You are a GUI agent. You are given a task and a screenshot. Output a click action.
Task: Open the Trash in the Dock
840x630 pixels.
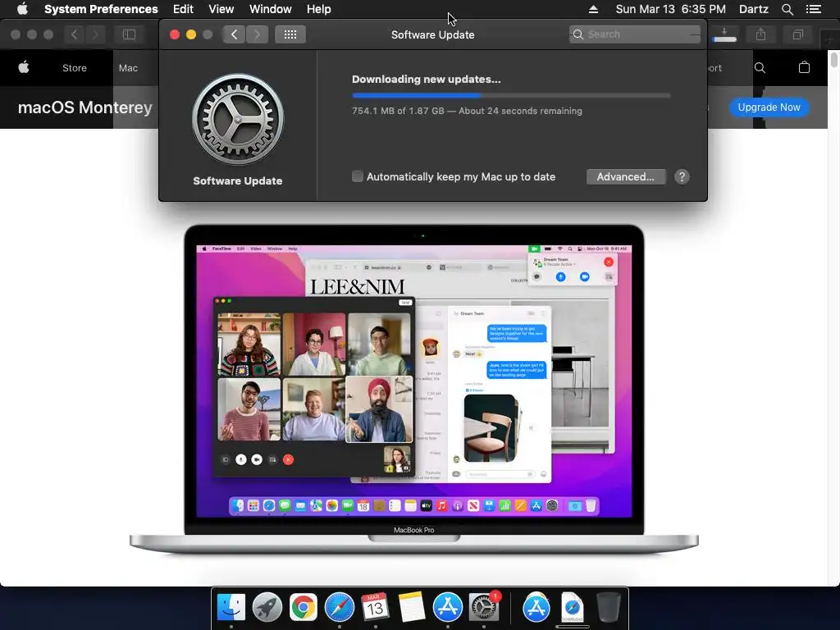(x=608, y=608)
